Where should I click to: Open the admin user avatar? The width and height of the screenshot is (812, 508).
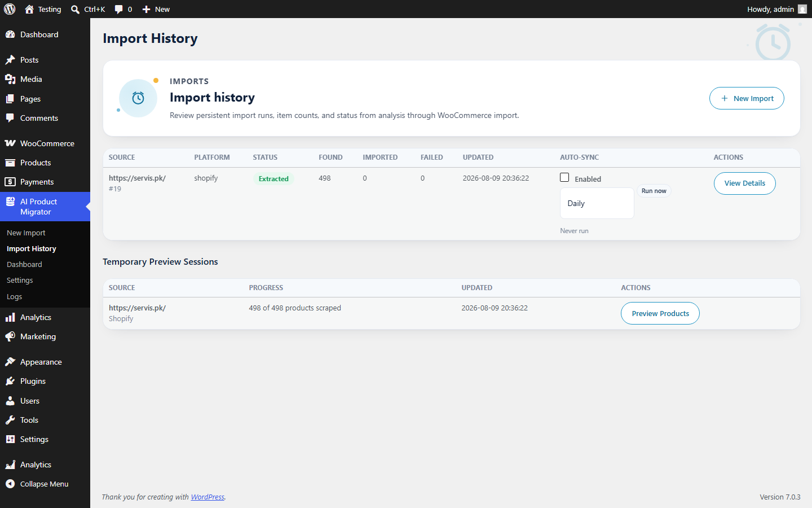pyautogui.click(x=802, y=9)
